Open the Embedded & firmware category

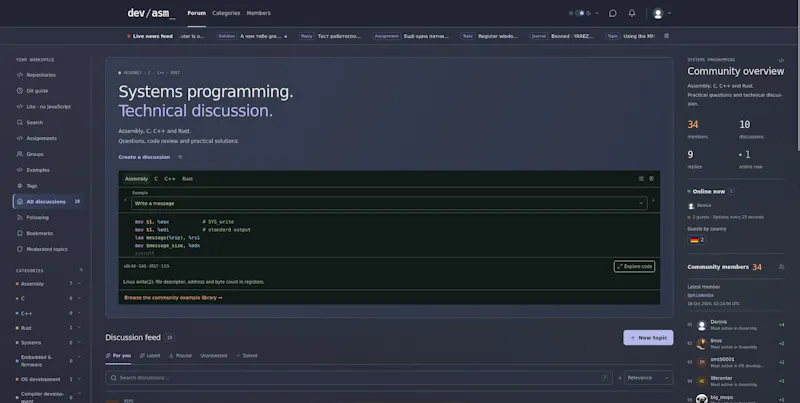click(x=36, y=361)
